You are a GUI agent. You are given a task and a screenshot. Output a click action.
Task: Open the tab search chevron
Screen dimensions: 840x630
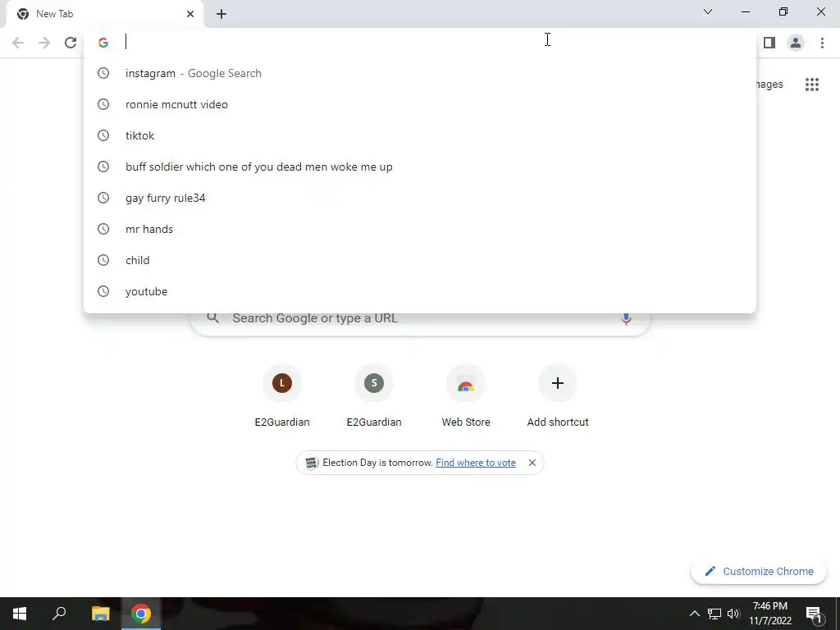pyautogui.click(x=708, y=11)
